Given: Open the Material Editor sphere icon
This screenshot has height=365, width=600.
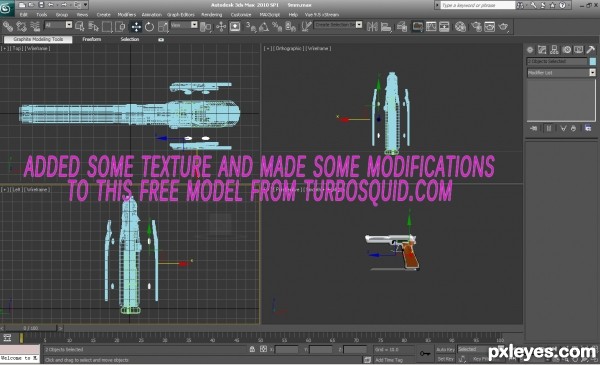Looking at the screenshot, I should point(460,27).
